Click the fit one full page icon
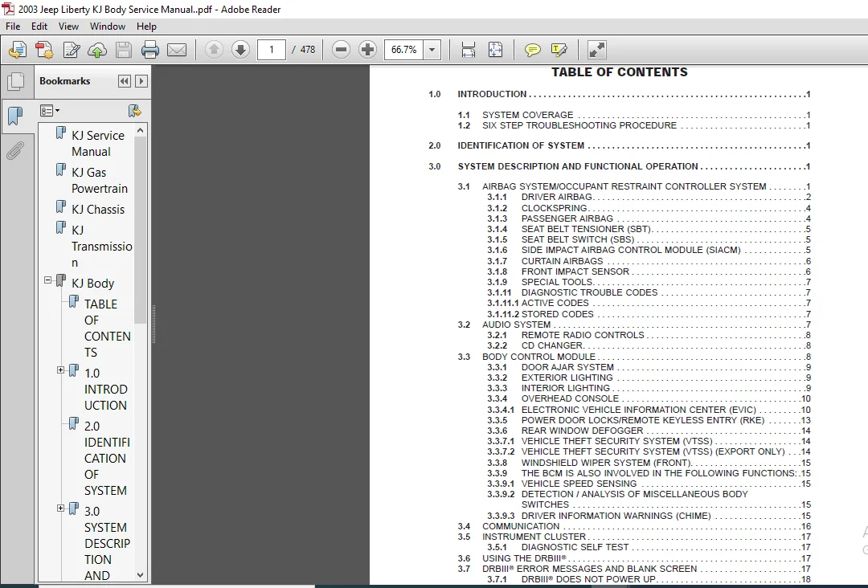 click(495, 50)
